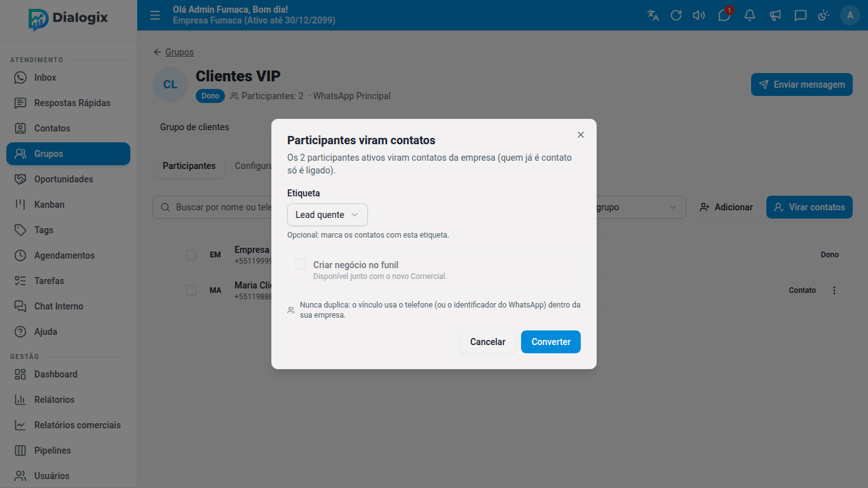Viewport: 868px width, 488px height.
Task: Click the CL group avatar
Action: click(x=170, y=85)
